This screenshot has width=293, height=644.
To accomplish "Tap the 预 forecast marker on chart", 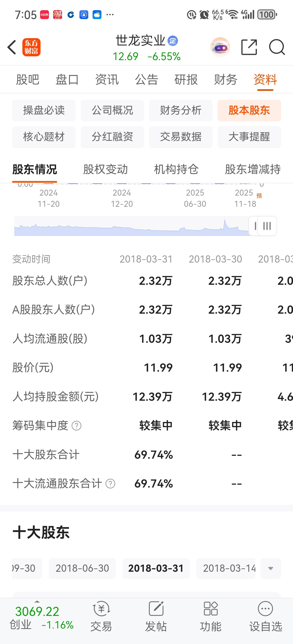I will pos(259,196).
